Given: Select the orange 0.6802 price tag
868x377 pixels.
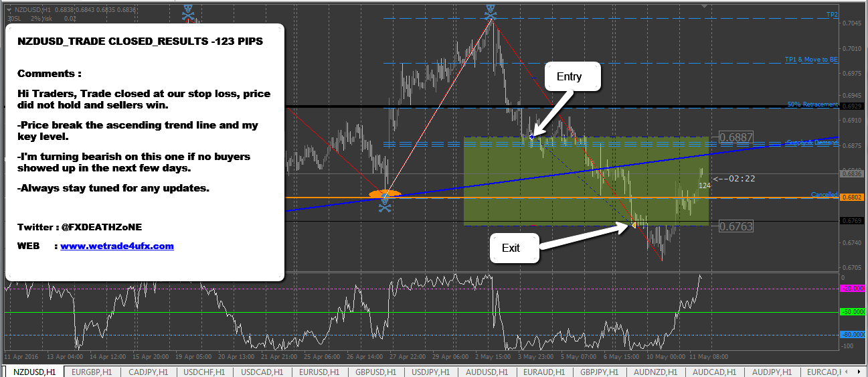Looking at the screenshot, I should coord(852,198).
